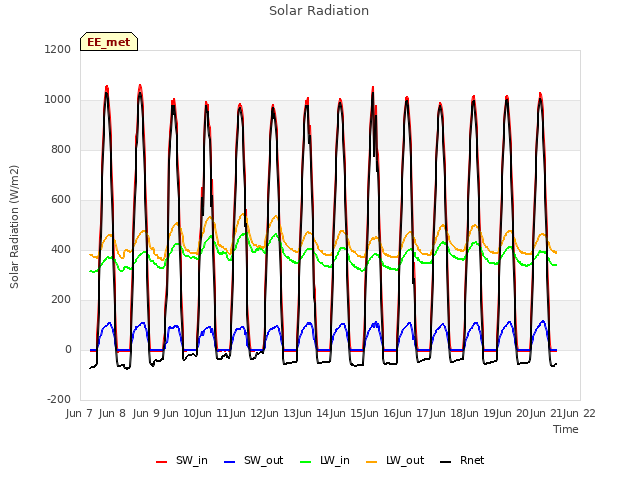
Task: Click the 400 y-axis tick label
Action: (x=61, y=250)
